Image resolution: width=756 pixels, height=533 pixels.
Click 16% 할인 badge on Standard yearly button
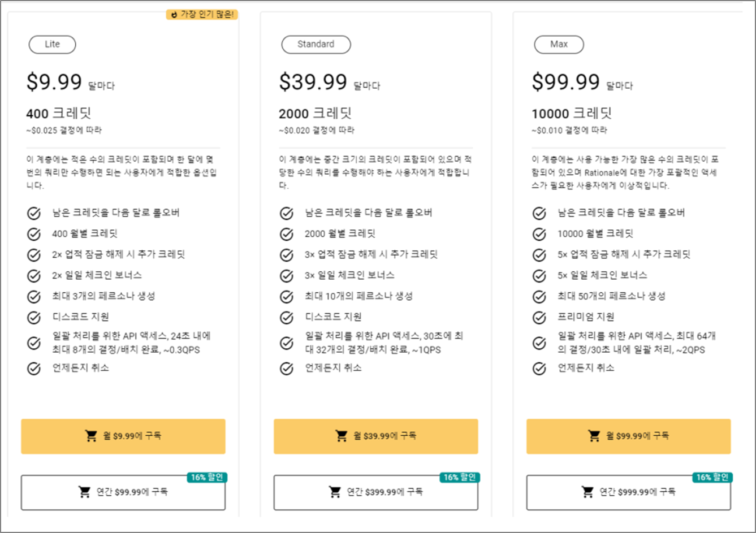pos(460,478)
